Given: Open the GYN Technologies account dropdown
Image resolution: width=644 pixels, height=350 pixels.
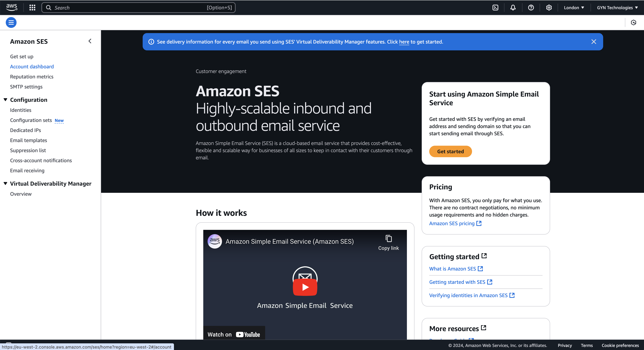Looking at the screenshot, I should pyautogui.click(x=617, y=8).
